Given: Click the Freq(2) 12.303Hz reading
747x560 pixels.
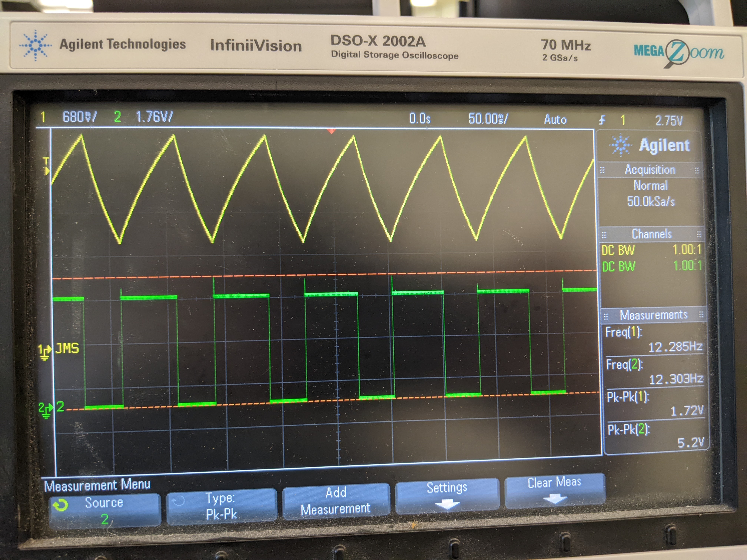Looking at the screenshot, I should (x=655, y=372).
